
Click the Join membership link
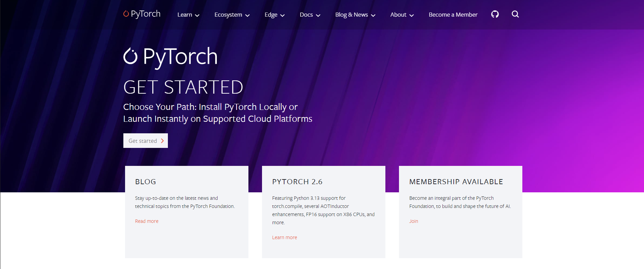(x=414, y=221)
